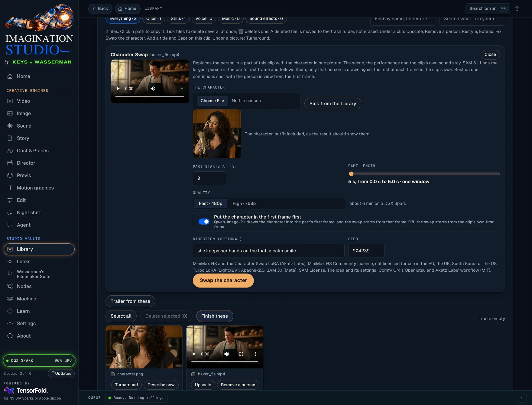This screenshot has height=405, width=532.
Task: Close the Character Swap panel
Action: click(490, 54)
